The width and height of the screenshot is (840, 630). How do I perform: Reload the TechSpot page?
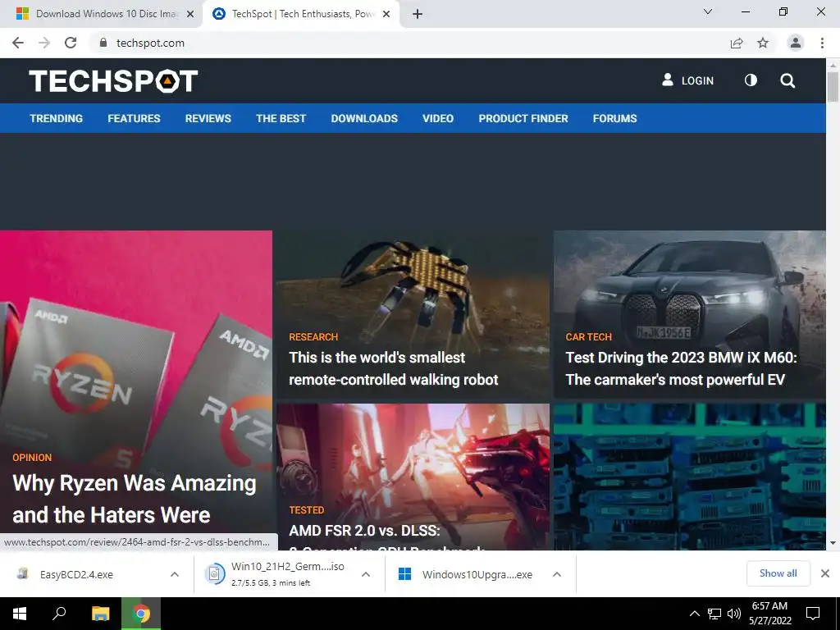pos(71,43)
